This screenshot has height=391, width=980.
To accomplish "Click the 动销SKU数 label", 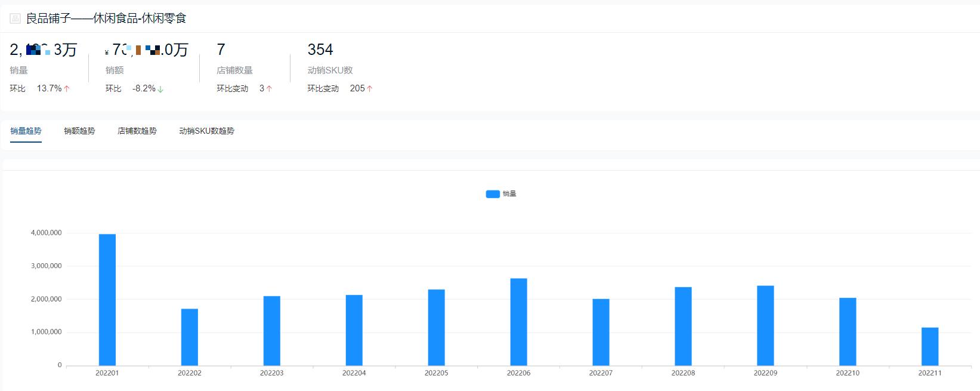I will click(x=330, y=70).
